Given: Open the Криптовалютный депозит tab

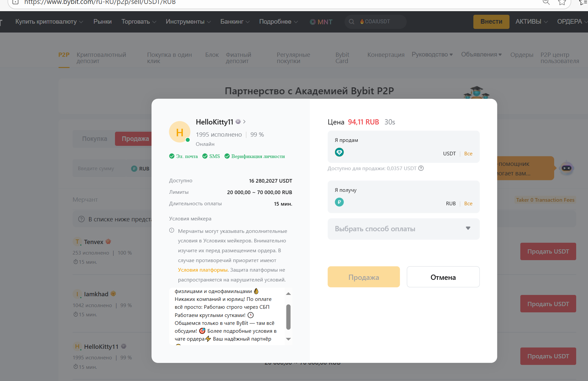Looking at the screenshot, I should coord(101,58).
